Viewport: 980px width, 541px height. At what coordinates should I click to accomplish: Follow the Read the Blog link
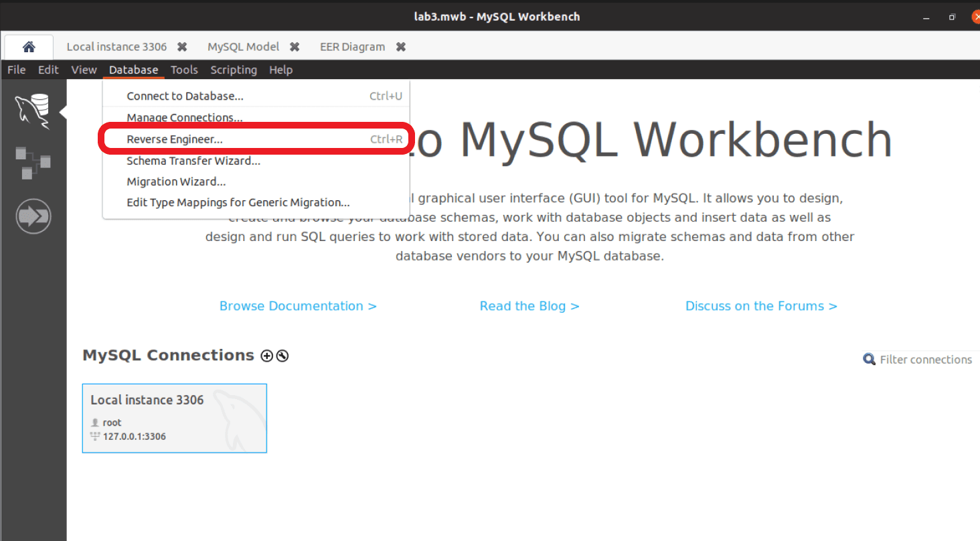[529, 306]
